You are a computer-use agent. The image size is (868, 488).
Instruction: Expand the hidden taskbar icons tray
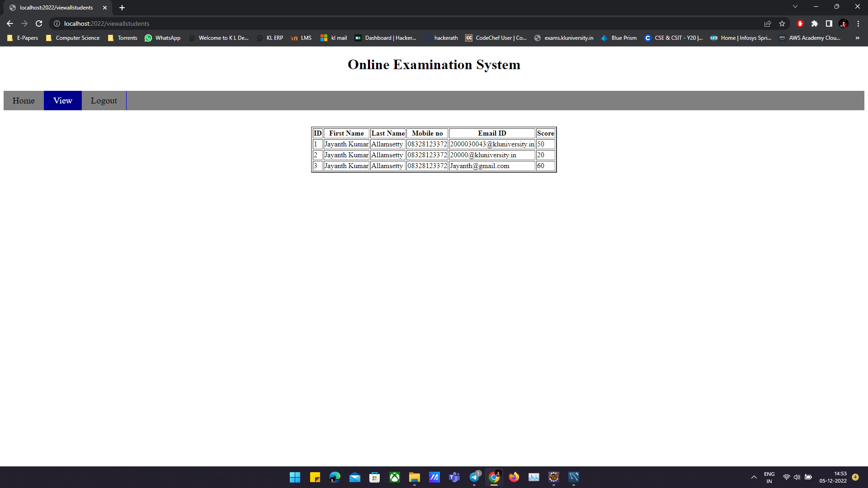754,477
